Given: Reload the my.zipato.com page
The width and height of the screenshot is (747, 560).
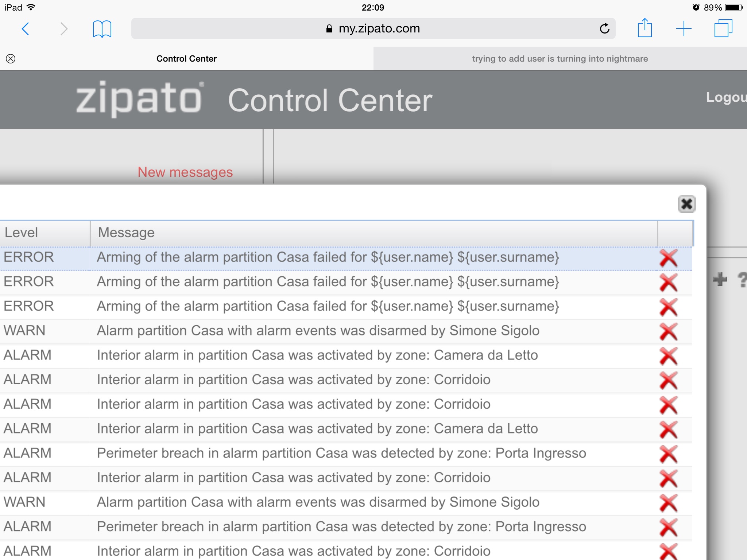Looking at the screenshot, I should (x=604, y=28).
